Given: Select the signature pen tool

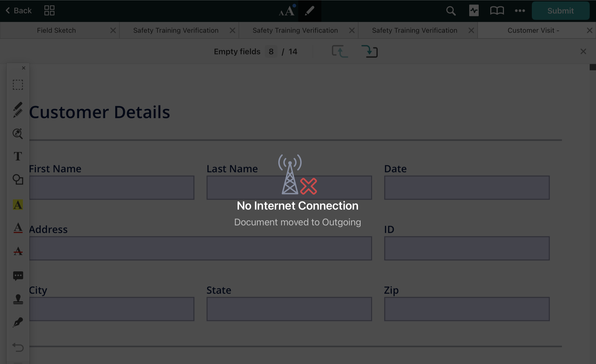Looking at the screenshot, I should click(18, 322).
